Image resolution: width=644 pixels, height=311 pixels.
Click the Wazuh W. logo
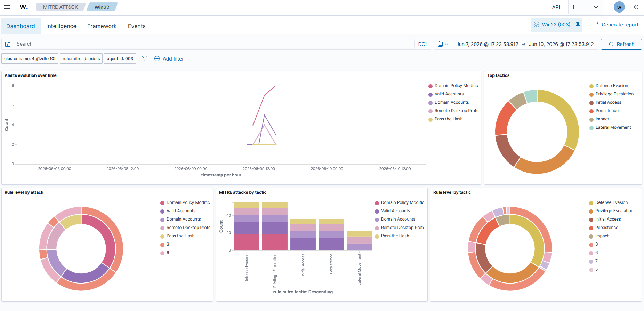pyautogui.click(x=24, y=7)
